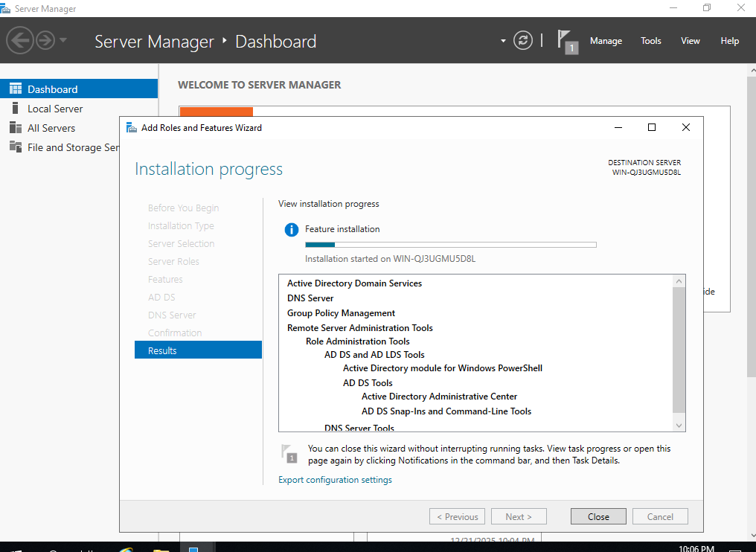Click the Before You Begin wizard step
This screenshot has width=756, height=552.
(x=183, y=208)
